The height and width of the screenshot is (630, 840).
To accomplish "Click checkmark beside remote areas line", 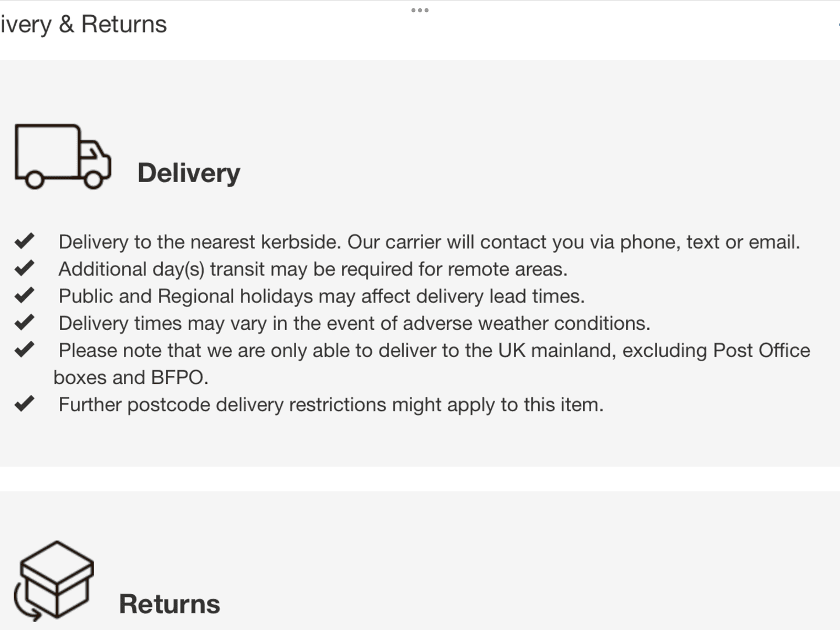I will coord(24,268).
